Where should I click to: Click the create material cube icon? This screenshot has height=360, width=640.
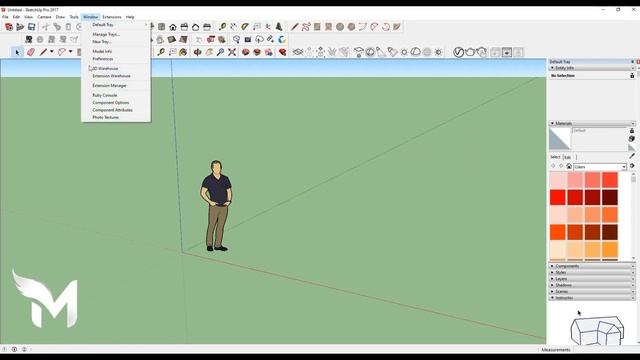632,139
